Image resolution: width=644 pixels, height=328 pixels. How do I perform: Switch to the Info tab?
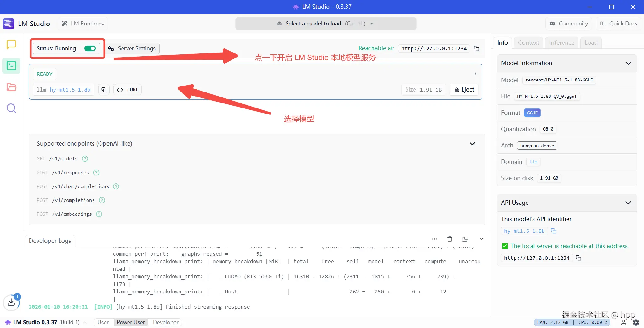click(x=503, y=43)
